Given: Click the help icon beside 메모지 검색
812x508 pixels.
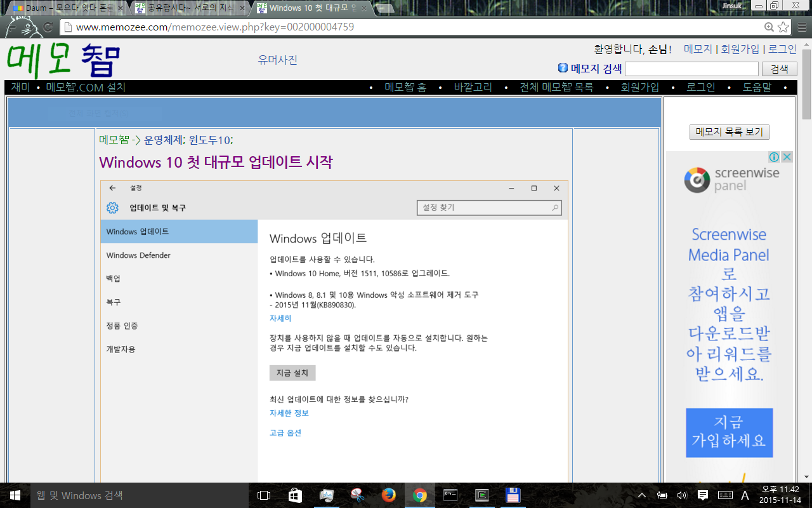Looking at the screenshot, I should (x=563, y=68).
